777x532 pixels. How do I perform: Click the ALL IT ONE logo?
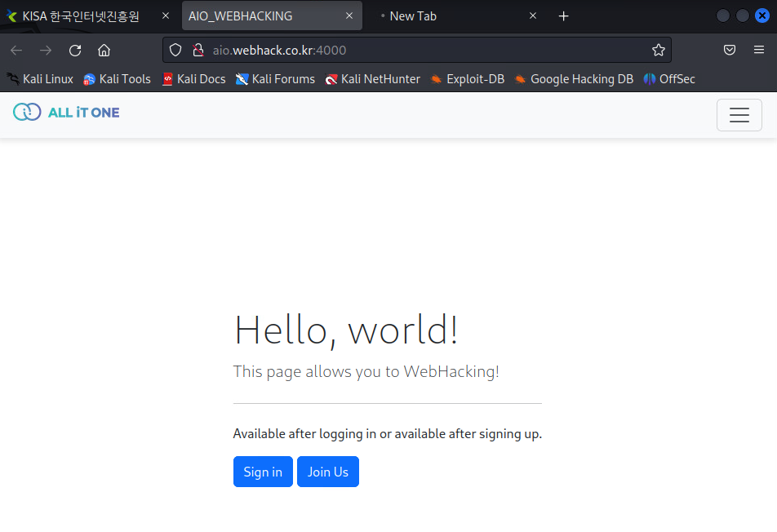tap(66, 113)
